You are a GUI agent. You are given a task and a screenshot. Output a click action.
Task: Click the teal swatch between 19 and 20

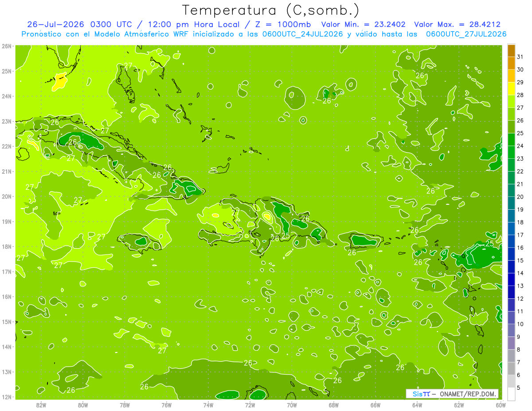coord(511,203)
